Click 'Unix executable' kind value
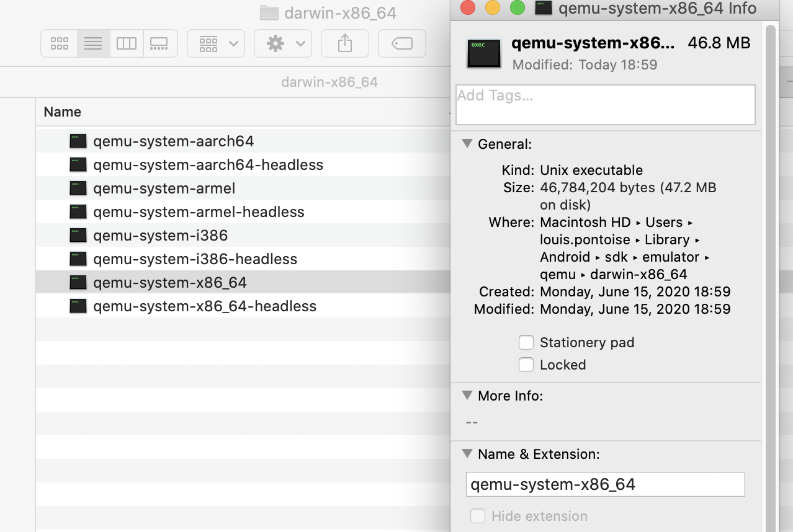The image size is (793, 532). click(591, 170)
